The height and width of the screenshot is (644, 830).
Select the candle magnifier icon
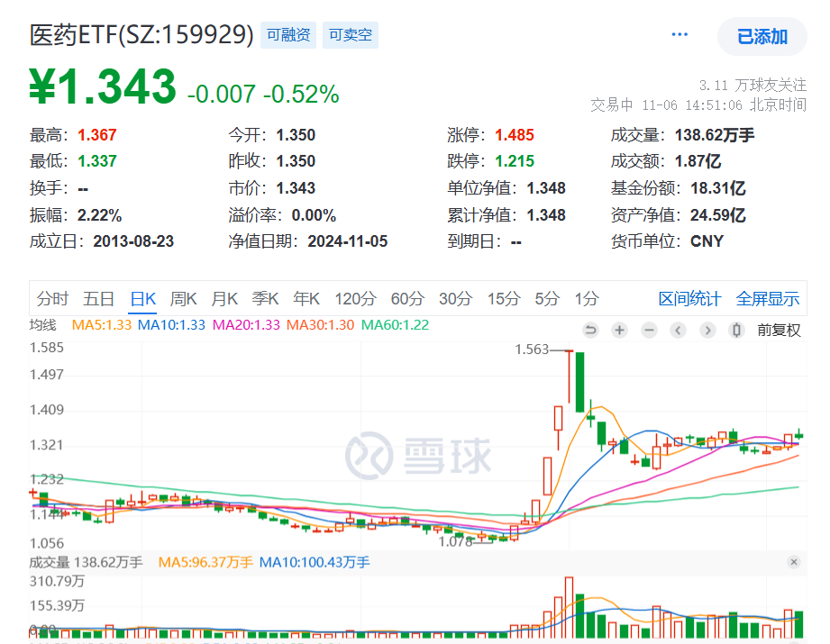click(x=735, y=331)
